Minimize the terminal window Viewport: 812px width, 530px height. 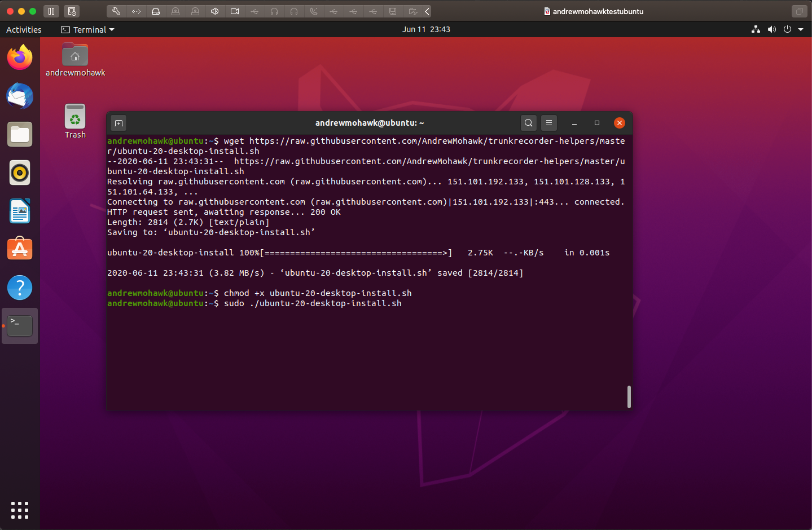[x=574, y=123]
